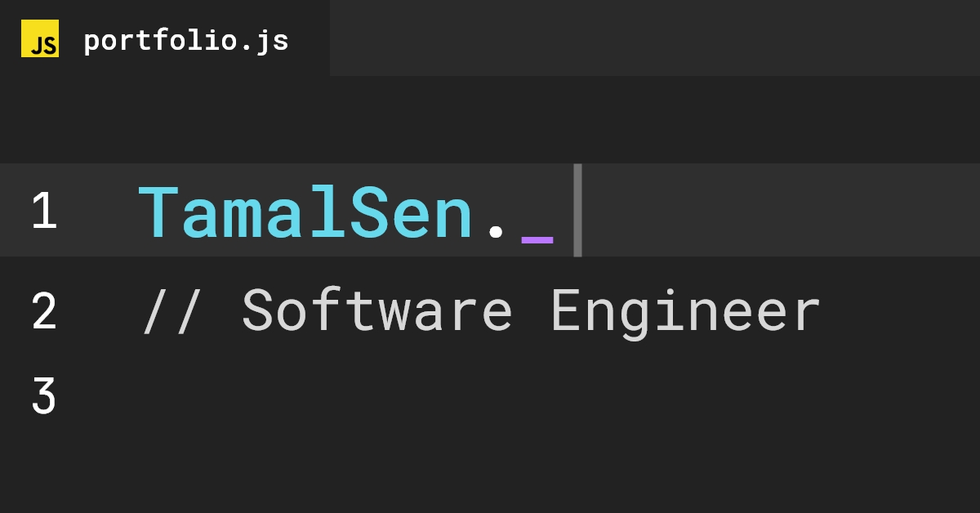This screenshot has height=513, width=980.
Task: Click the empty tab bar area
Action: 653,38
